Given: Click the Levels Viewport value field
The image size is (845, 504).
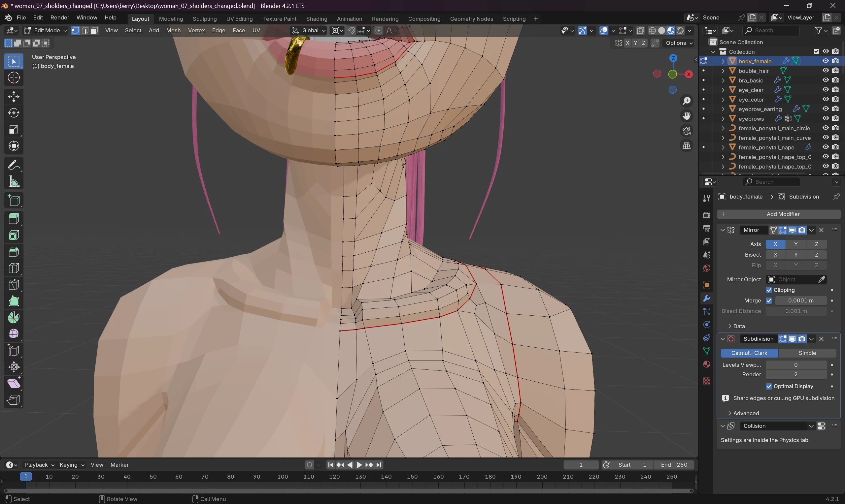Looking at the screenshot, I should point(795,365).
